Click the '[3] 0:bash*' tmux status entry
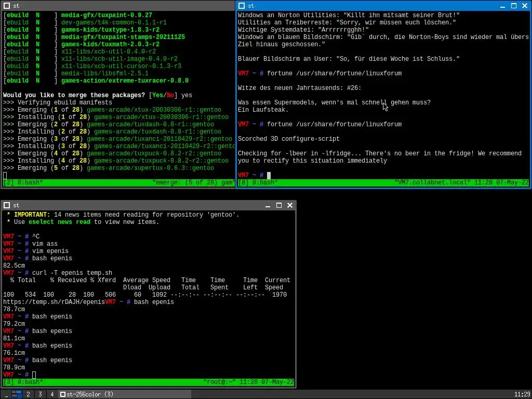The height and width of the screenshot is (399, 532). tap(23, 382)
